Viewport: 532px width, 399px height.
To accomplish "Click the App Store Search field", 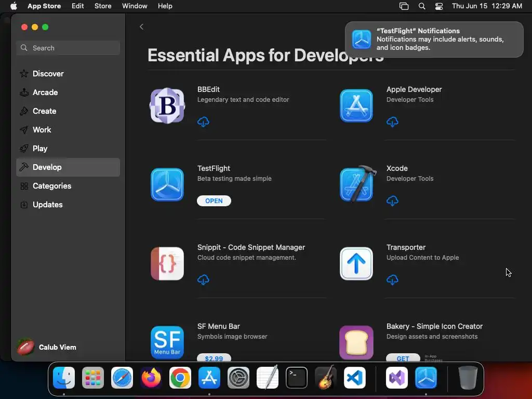I will click(68, 48).
